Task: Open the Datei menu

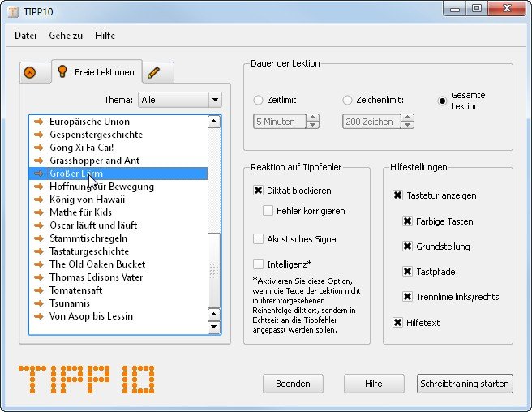Action: (x=25, y=36)
